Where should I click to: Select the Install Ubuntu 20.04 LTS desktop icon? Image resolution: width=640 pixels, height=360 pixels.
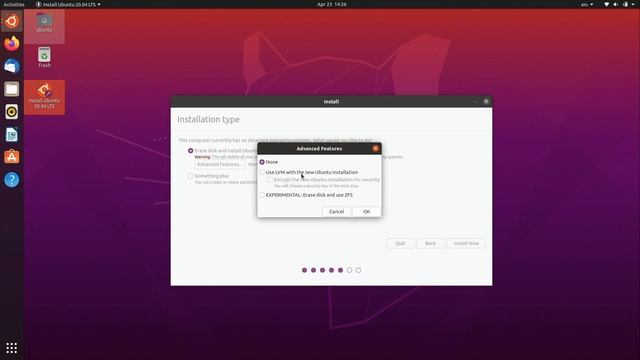44,97
